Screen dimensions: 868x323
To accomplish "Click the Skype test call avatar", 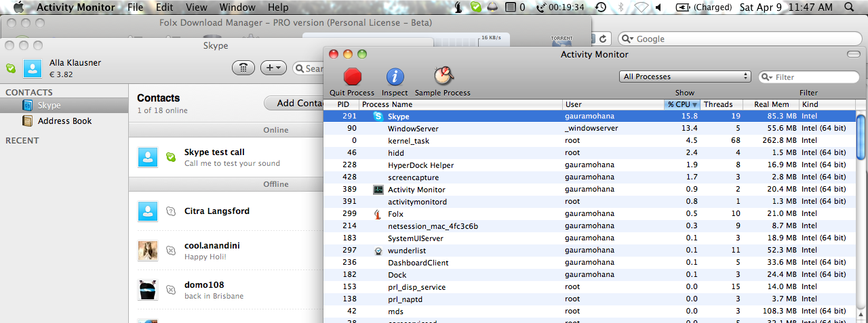I will click(148, 157).
